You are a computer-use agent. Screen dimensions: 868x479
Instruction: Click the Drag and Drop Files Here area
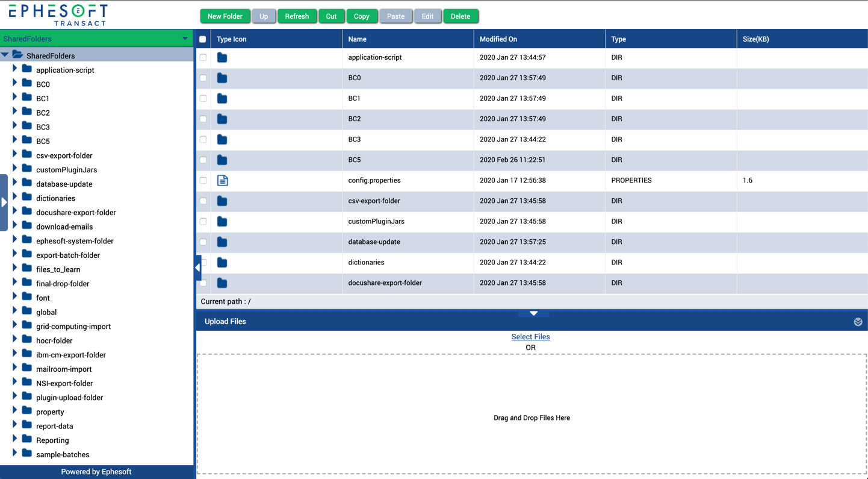tap(532, 414)
